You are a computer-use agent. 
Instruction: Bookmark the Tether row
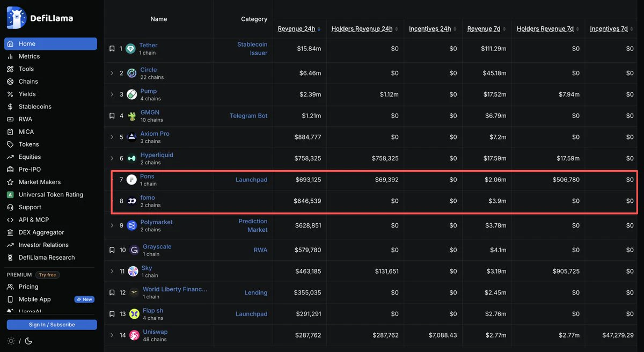click(112, 49)
